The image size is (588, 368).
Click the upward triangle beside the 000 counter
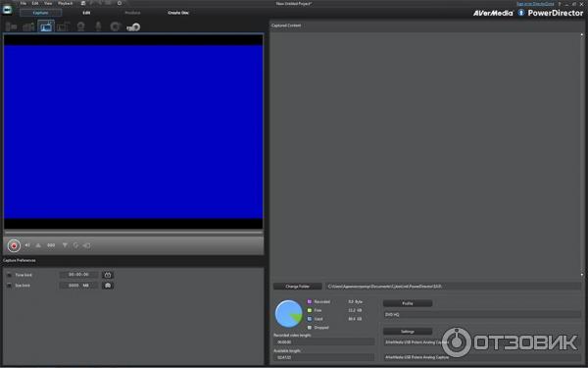[x=38, y=245]
